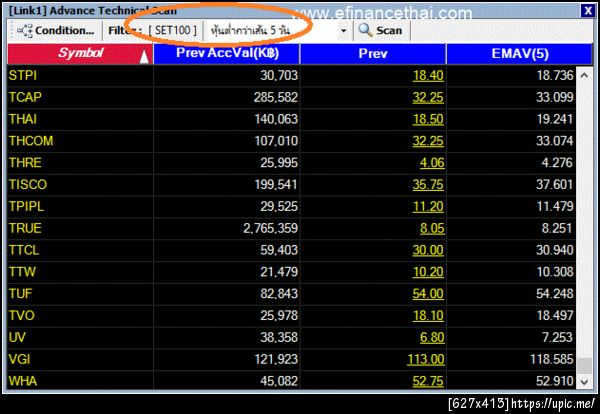Image resolution: width=600 pixels, height=414 pixels.
Task: Click the Condition tree icon
Action: coord(25,31)
